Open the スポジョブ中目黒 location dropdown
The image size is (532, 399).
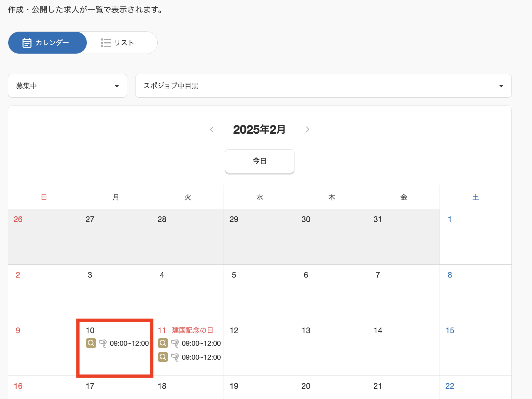point(323,86)
